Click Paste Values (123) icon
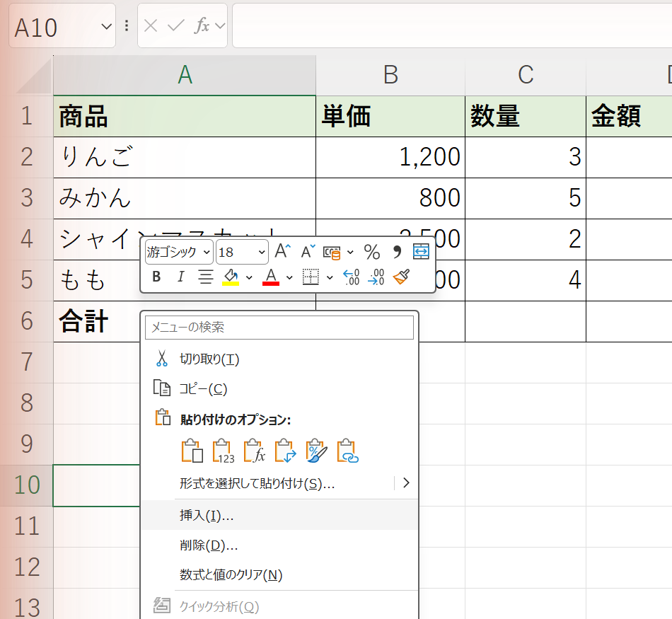This screenshot has width=672, height=619. 224,451
